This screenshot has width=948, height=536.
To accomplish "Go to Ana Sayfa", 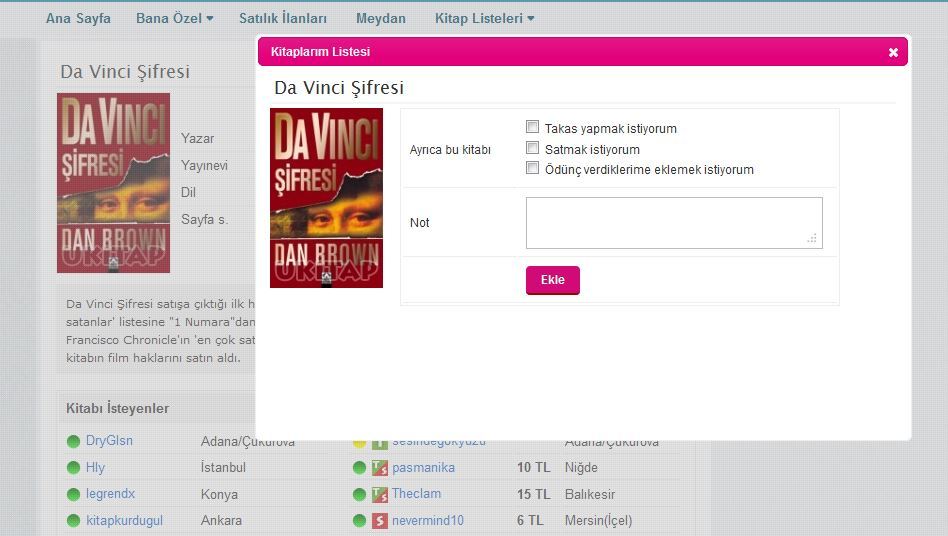I will 78,18.
